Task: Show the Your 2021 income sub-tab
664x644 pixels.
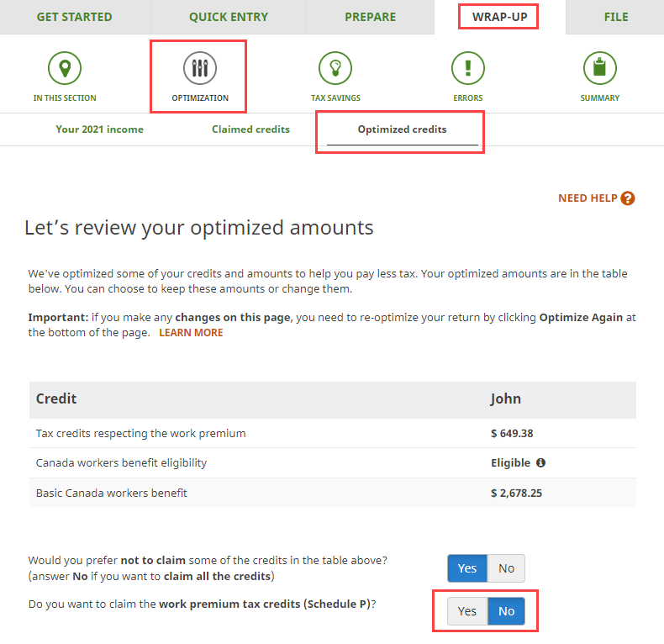Action: click(99, 129)
